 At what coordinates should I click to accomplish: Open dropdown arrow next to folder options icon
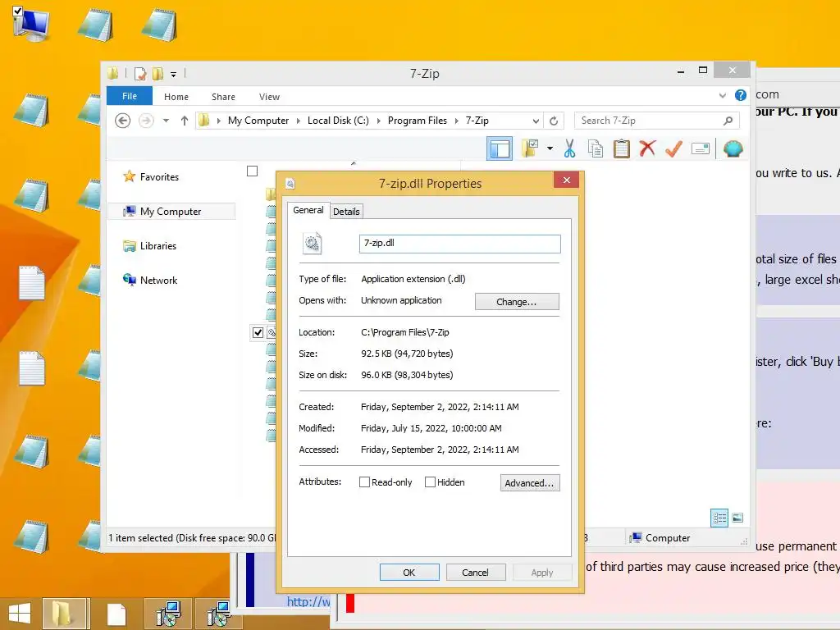[x=550, y=149]
